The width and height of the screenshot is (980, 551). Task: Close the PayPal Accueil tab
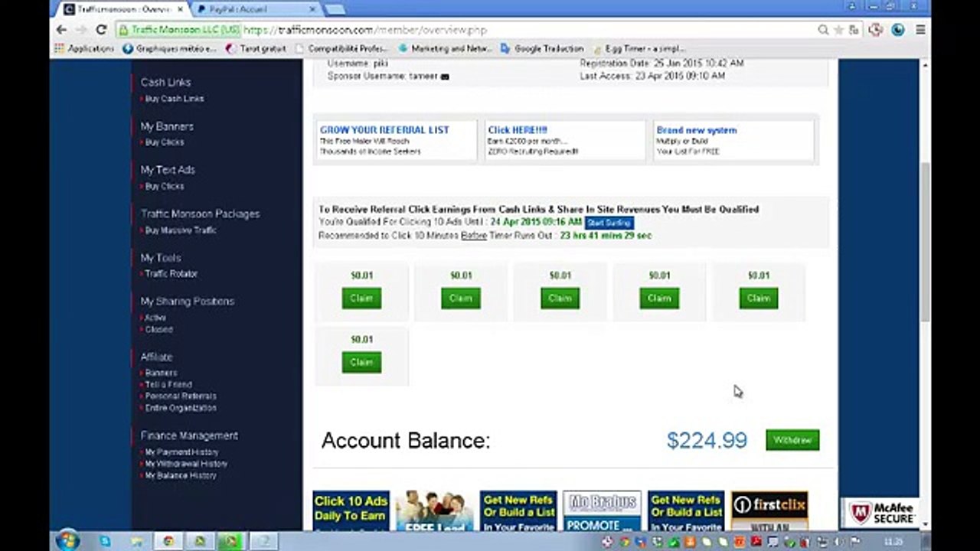click(x=312, y=9)
